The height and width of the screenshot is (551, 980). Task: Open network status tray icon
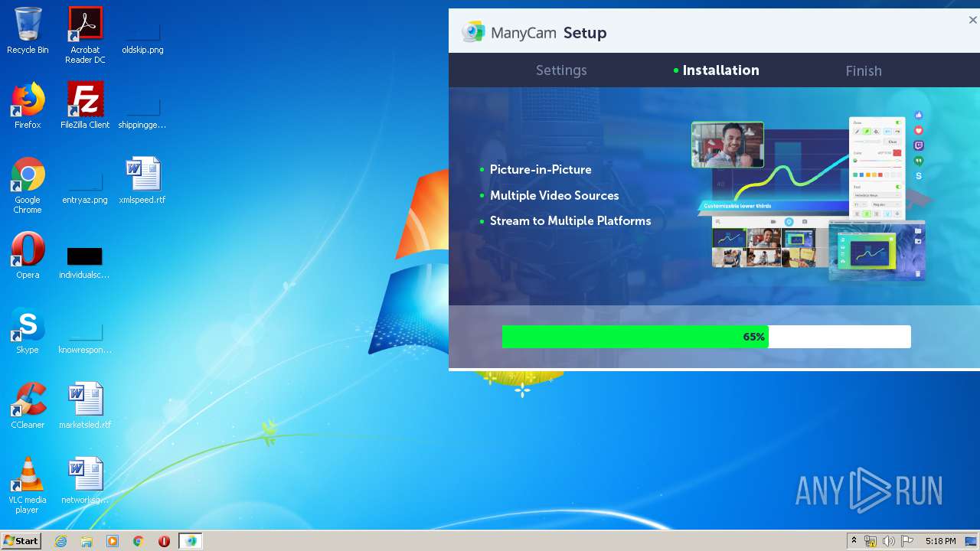coord(871,541)
